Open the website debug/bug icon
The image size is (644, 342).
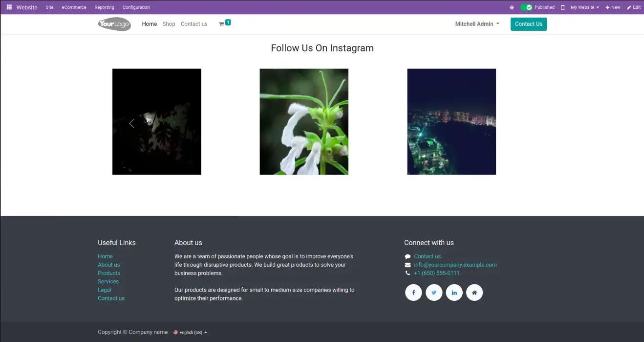[x=511, y=7]
